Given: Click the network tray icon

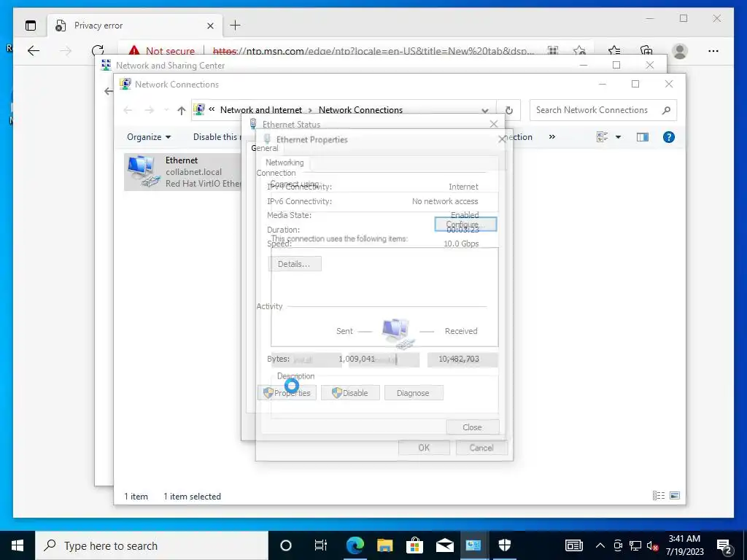Looking at the screenshot, I should click(x=635, y=545).
